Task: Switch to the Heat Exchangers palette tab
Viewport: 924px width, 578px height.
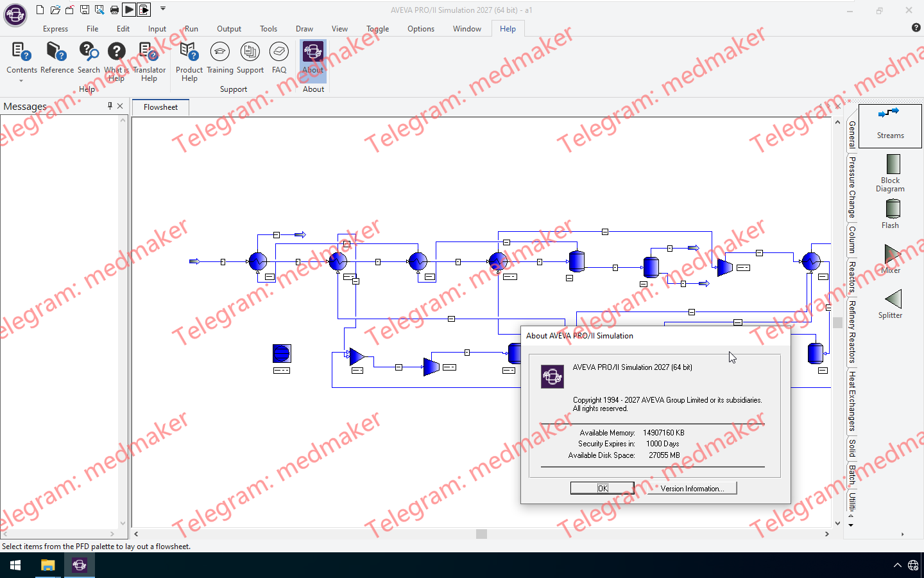Action: [851, 401]
